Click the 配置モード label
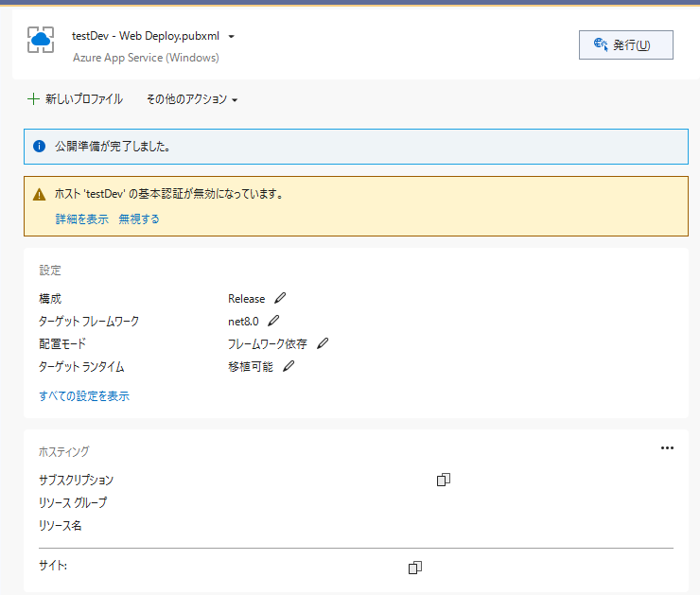 click(62, 344)
